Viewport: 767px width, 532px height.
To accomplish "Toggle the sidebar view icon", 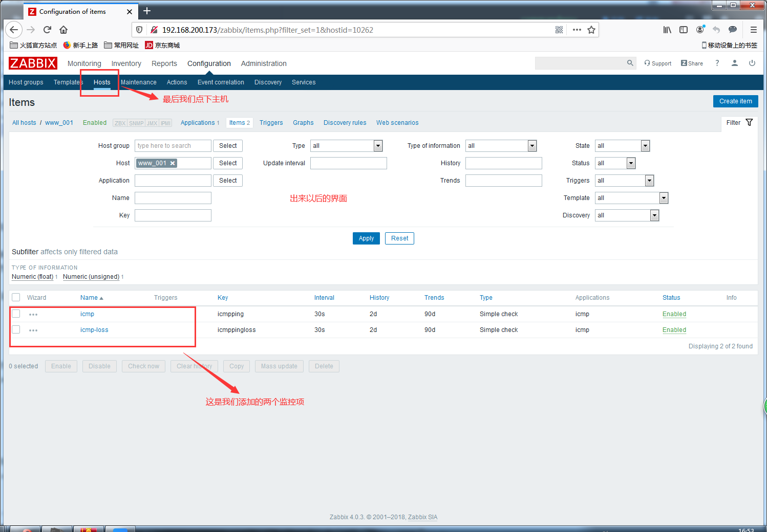I will (684, 30).
